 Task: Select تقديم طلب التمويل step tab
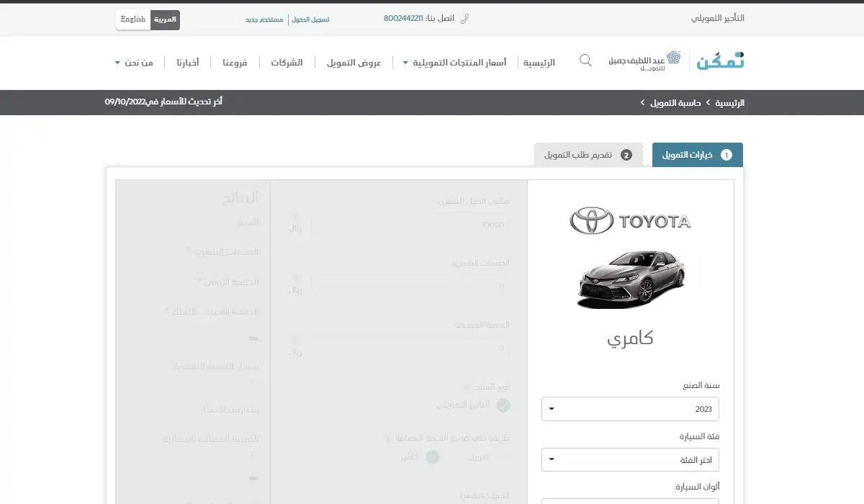[x=588, y=155]
